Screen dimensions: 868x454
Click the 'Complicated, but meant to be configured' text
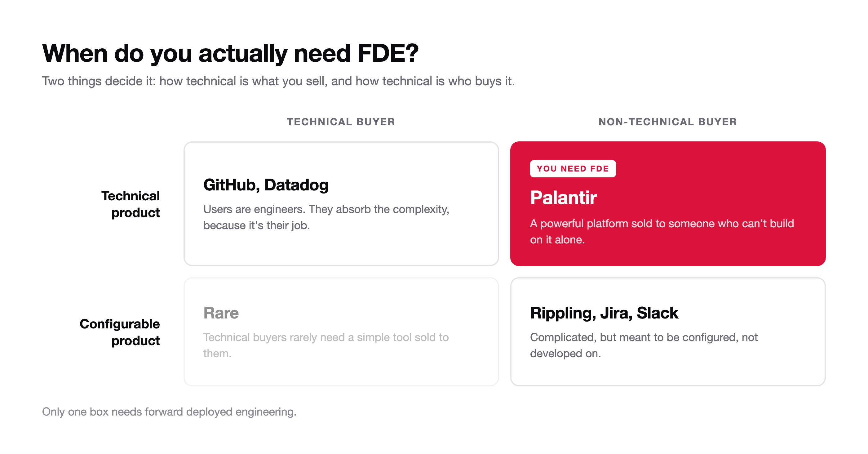(x=644, y=345)
